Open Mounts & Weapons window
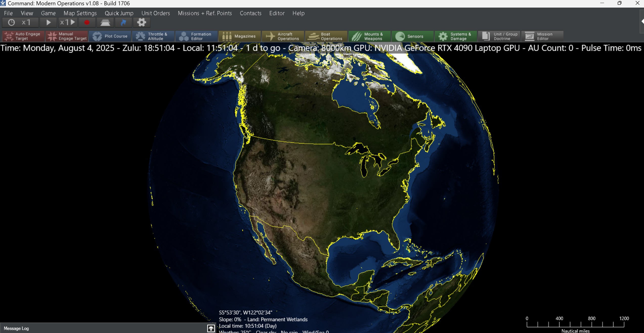The width and height of the screenshot is (644, 333). click(370, 36)
